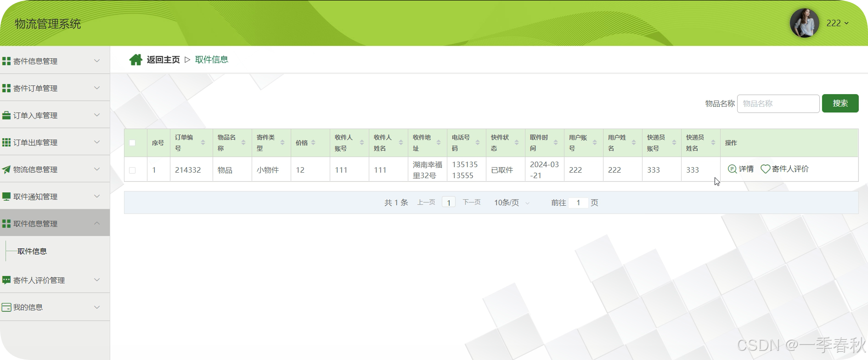Collapse the 取件信息管理 menu chevron
Image resolution: width=868 pixels, height=360 pixels.
tap(97, 223)
